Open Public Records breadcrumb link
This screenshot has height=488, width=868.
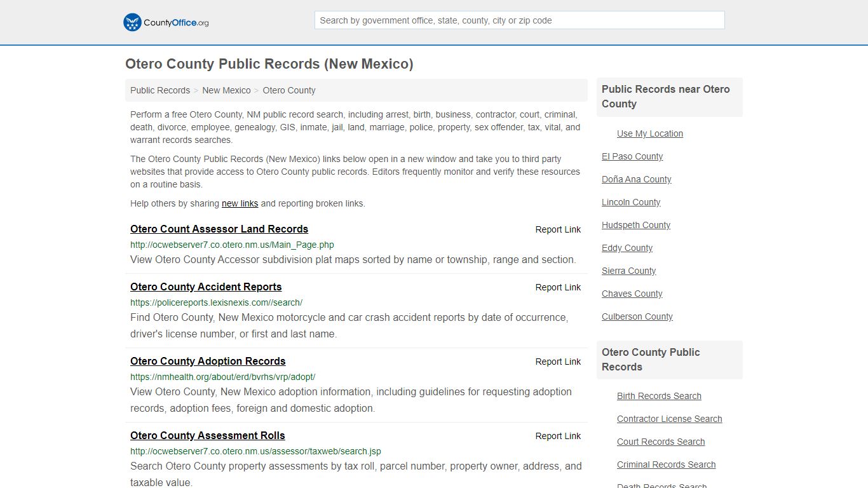pyautogui.click(x=160, y=90)
